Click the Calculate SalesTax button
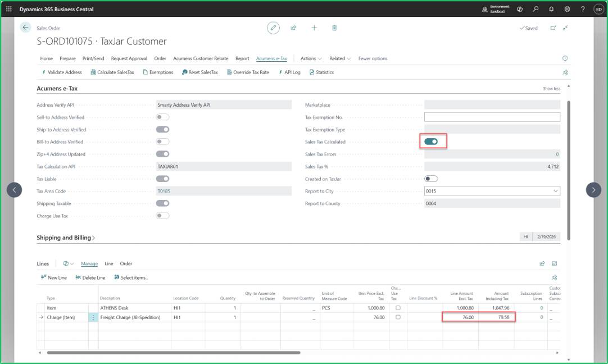 point(112,72)
